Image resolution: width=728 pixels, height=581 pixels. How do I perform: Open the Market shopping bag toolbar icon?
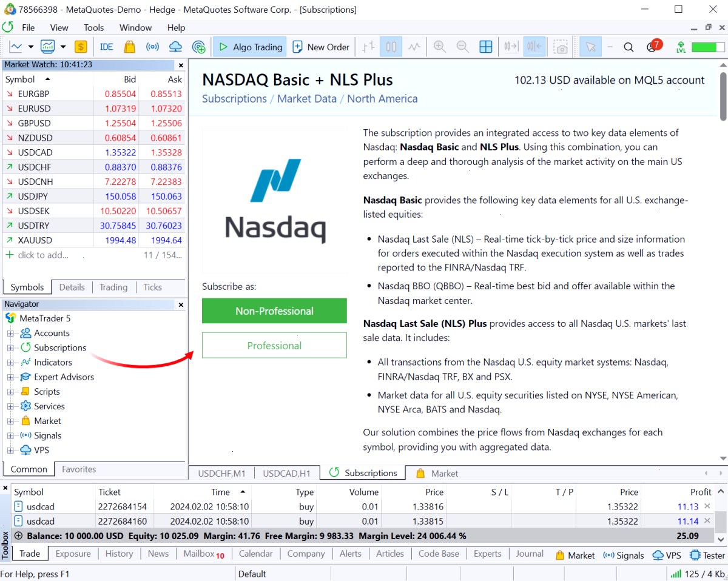(x=129, y=47)
